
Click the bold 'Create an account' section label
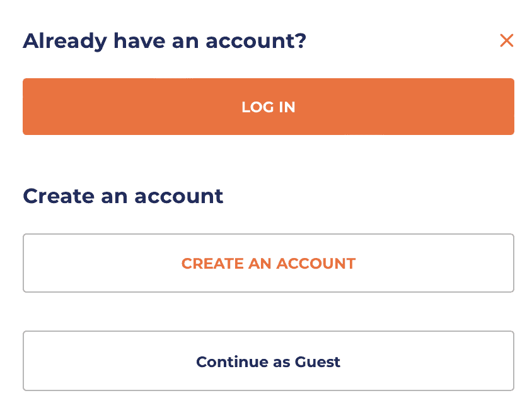pos(123,196)
